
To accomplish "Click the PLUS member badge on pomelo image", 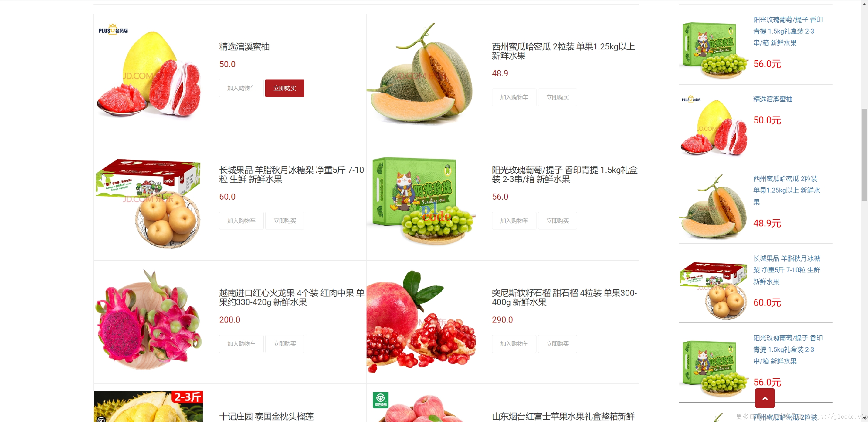I will (x=113, y=29).
